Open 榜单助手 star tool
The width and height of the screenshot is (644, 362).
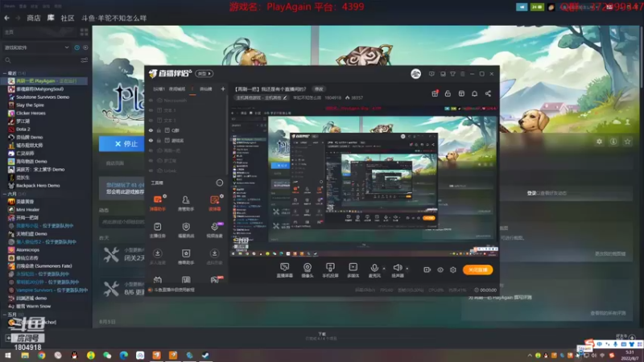[186, 256]
